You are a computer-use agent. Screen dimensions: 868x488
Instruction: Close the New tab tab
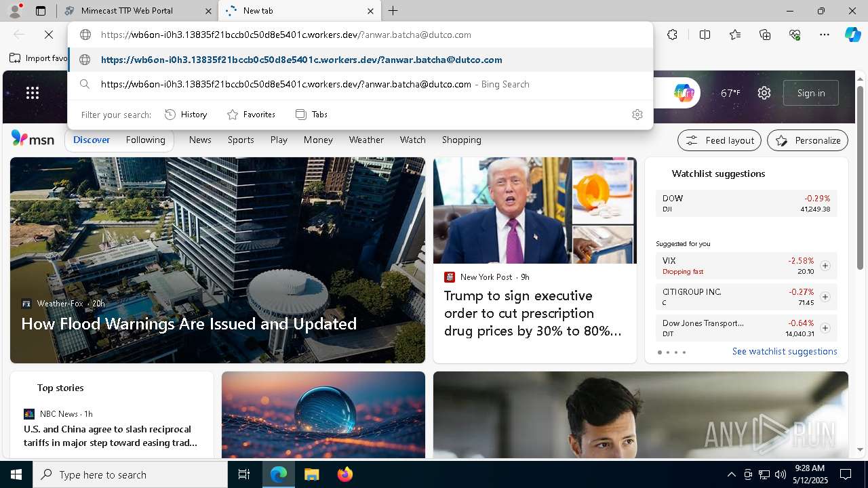coord(370,11)
